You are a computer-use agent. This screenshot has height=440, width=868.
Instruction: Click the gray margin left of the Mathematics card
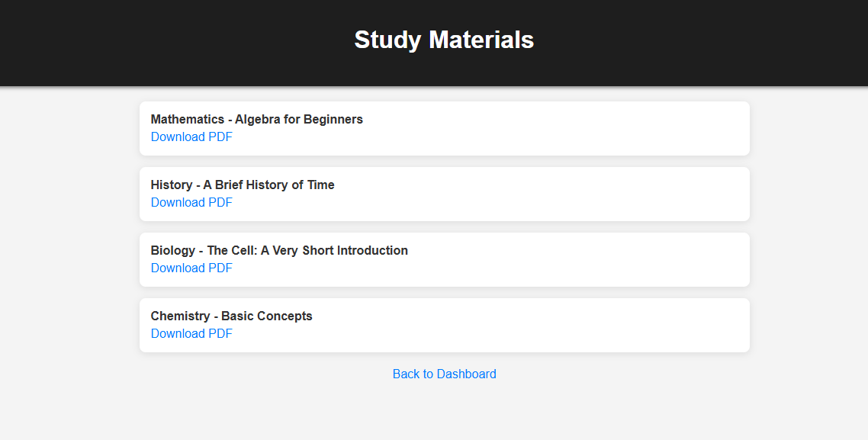pyautogui.click(x=69, y=129)
